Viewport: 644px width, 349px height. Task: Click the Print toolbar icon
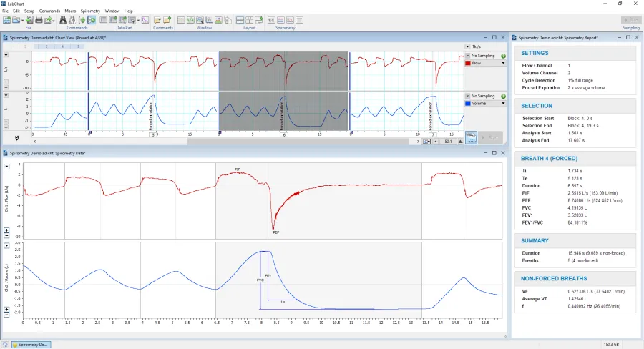(x=39, y=20)
